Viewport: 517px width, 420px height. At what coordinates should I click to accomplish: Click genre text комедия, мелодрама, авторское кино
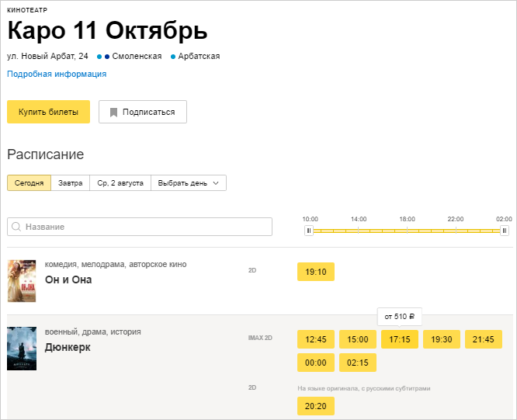tap(116, 265)
